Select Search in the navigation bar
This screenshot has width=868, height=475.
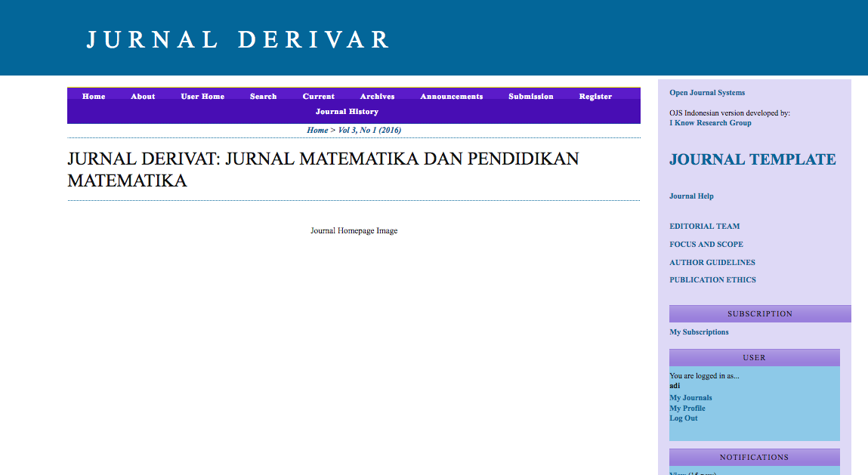(x=263, y=97)
